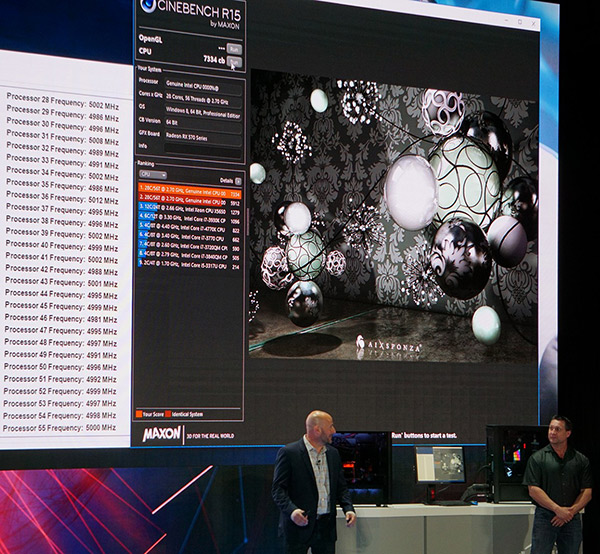Select ranking row 1 scoring 7334

190,191
